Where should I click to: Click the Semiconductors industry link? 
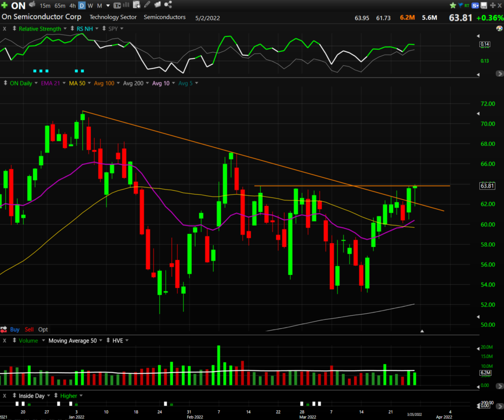click(x=165, y=17)
